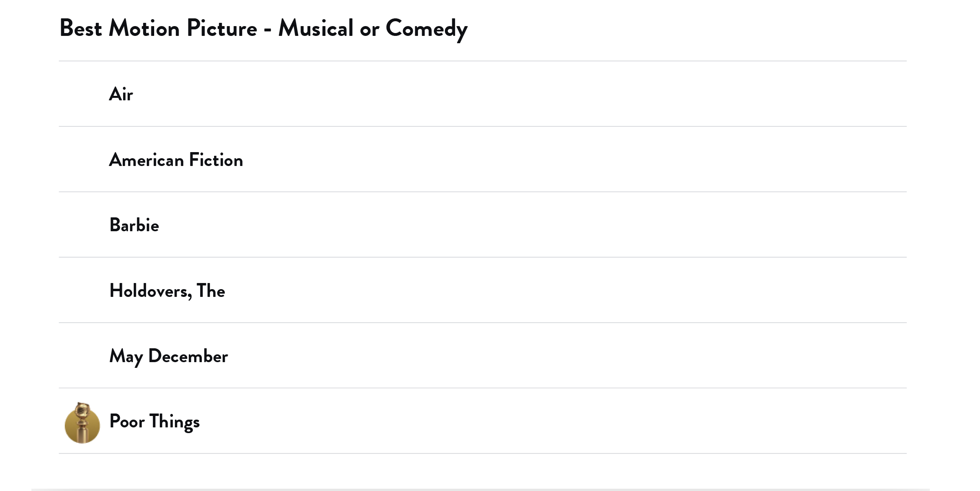Select the American Fiction nominee

[x=176, y=160]
